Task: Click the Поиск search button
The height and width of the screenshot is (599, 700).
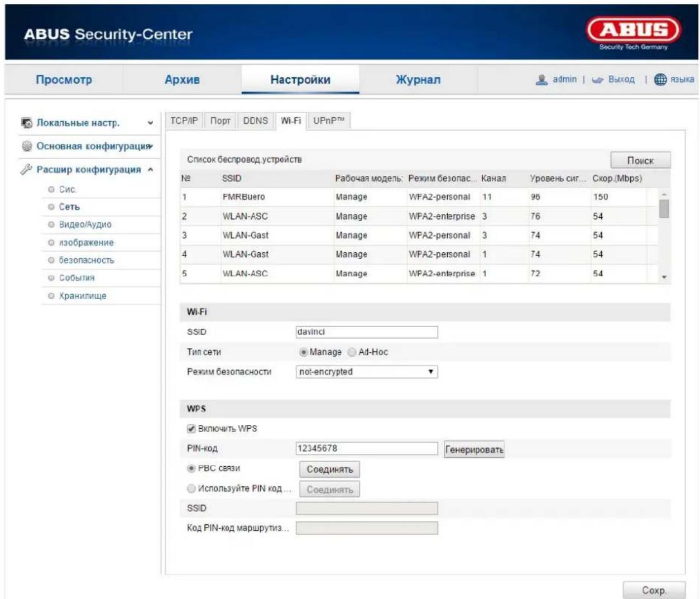Action: (x=640, y=160)
